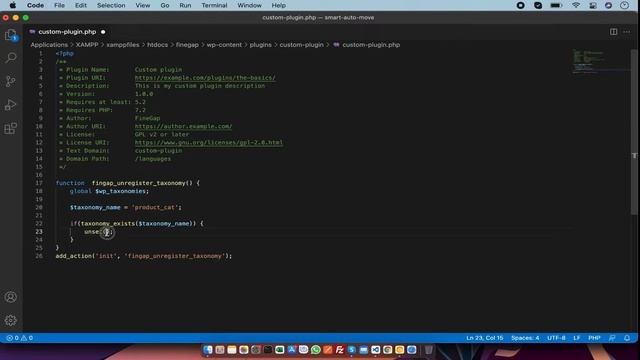640x360 pixels.
Task: Click the add_action code on line 26
Action: [144, 256]
